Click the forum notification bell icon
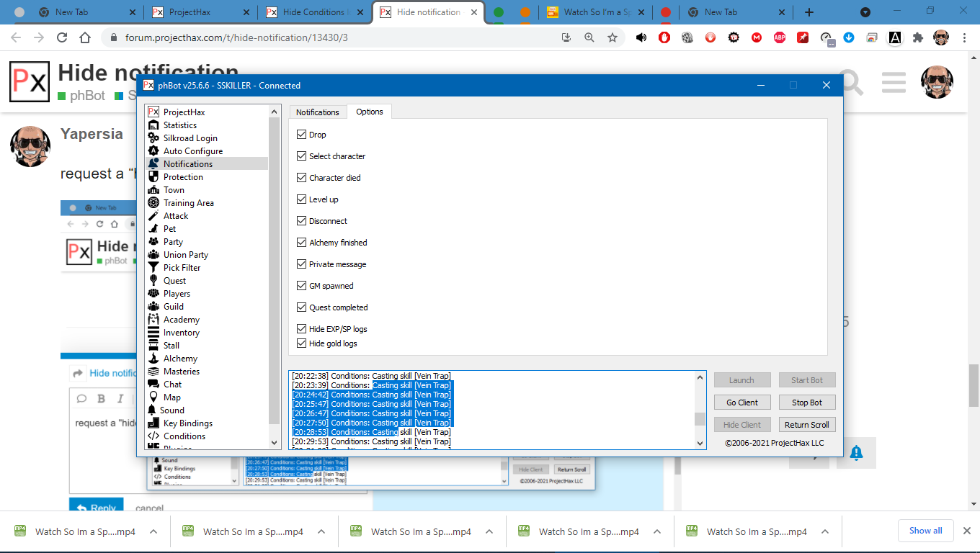The image size is (980, 553). (x=856, y=452)
